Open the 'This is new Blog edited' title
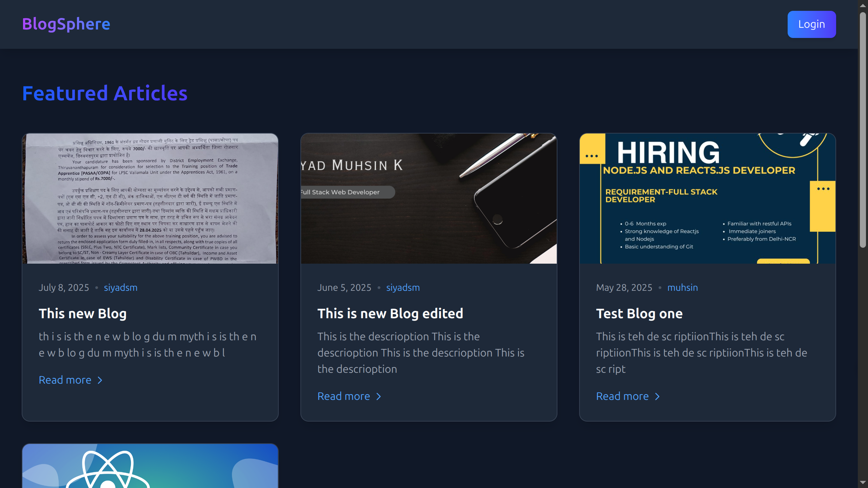The width and height of the screenshot is (868, 488). [390, 313]
